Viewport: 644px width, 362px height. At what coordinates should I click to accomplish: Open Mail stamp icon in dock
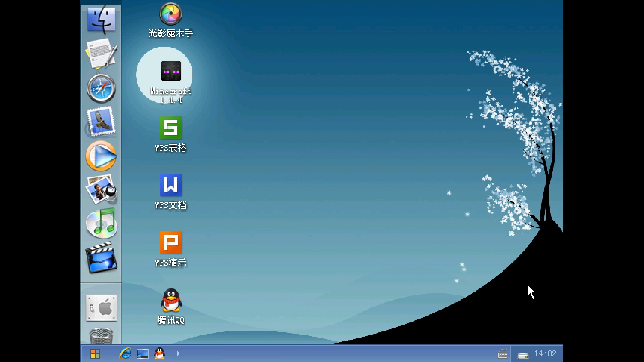point(101,122)
